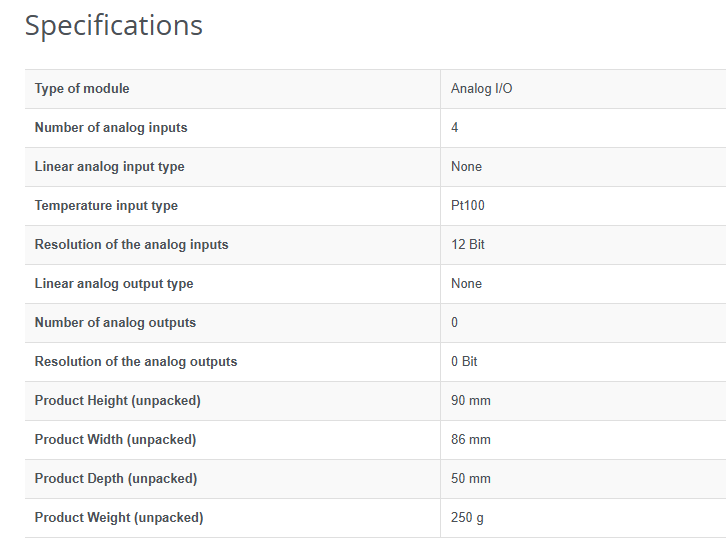Screen dimensions: 726x543
Task: Select the '12 Bit' resolution value
Action: pos(468,245)
